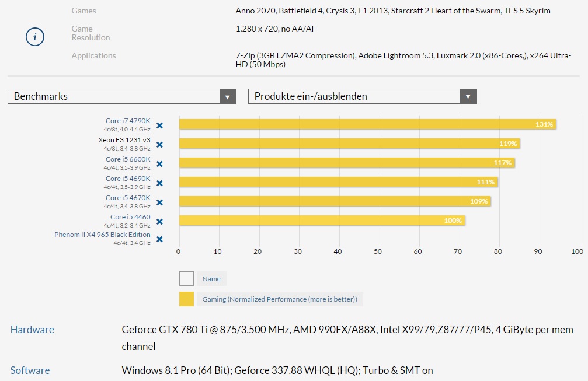
Task: Click the 117% bar for Core i5 6600K
Action: [347, 163]
